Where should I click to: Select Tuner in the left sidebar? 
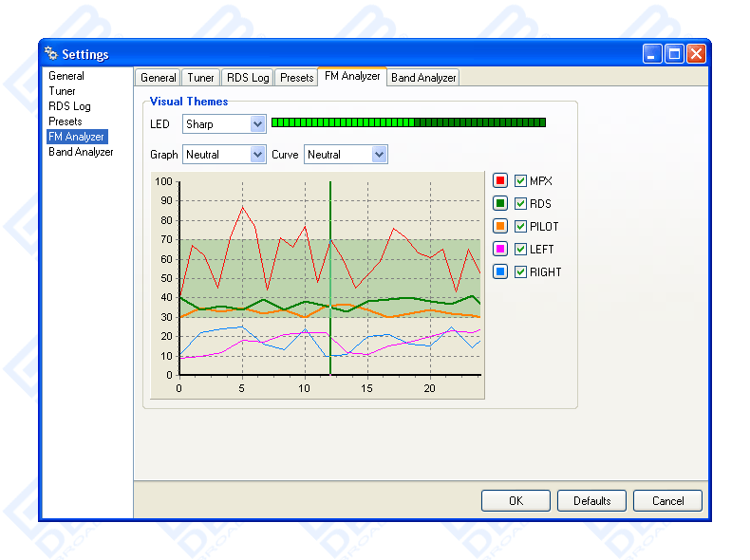point(63,91)
